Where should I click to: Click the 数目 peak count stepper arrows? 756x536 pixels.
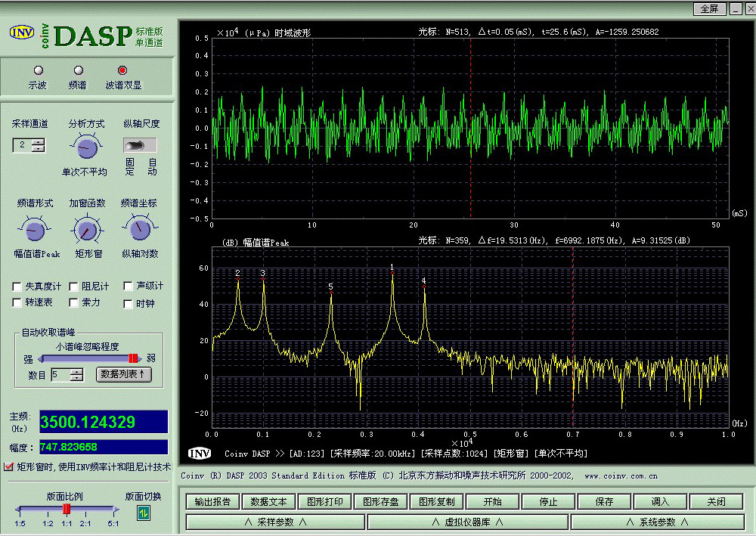coord(76,374)
